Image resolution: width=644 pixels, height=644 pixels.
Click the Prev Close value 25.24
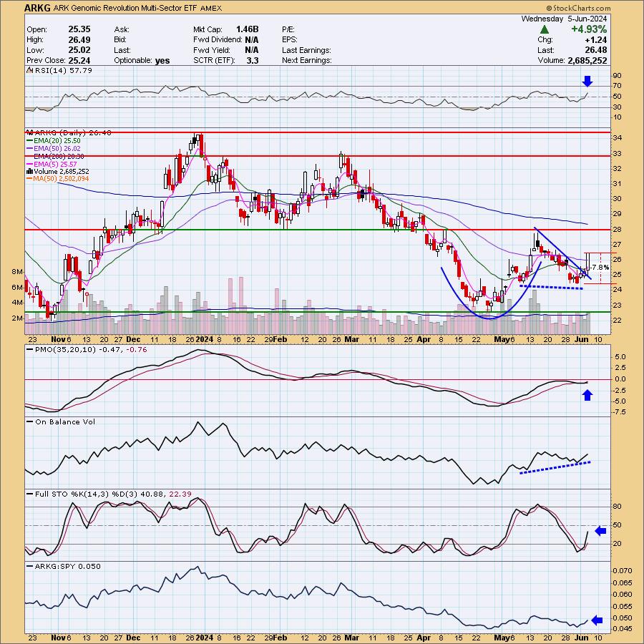pos(79,60)
